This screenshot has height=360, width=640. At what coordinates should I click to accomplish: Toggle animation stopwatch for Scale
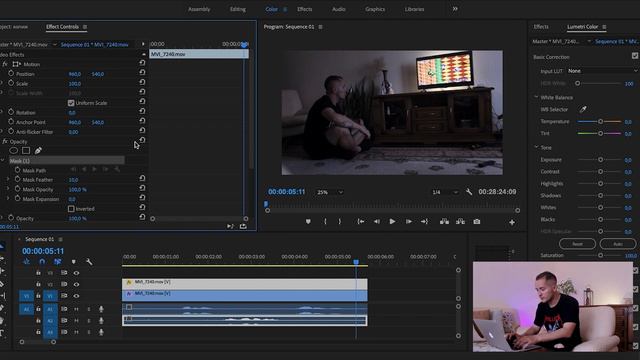11,83
